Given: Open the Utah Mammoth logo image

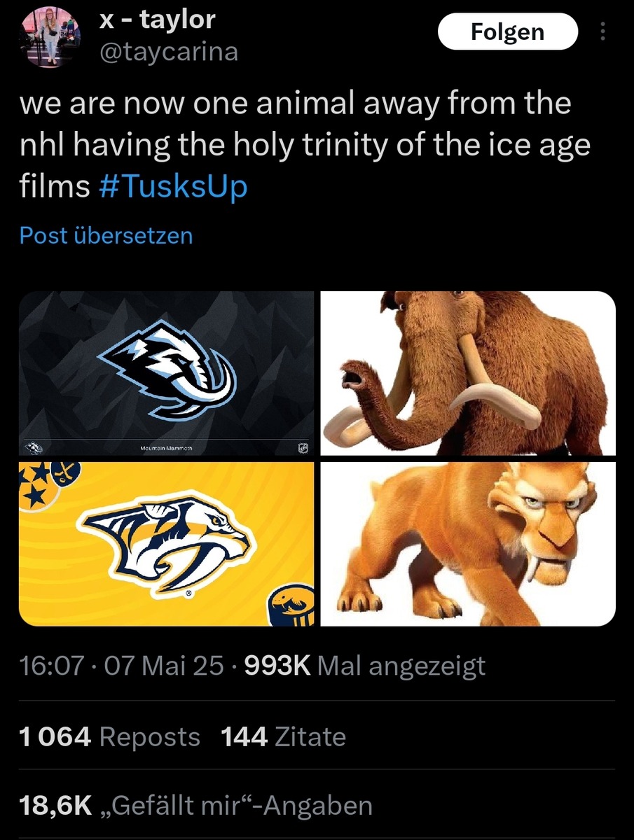Looking at the screenshot, I should [x=166, y=372].
